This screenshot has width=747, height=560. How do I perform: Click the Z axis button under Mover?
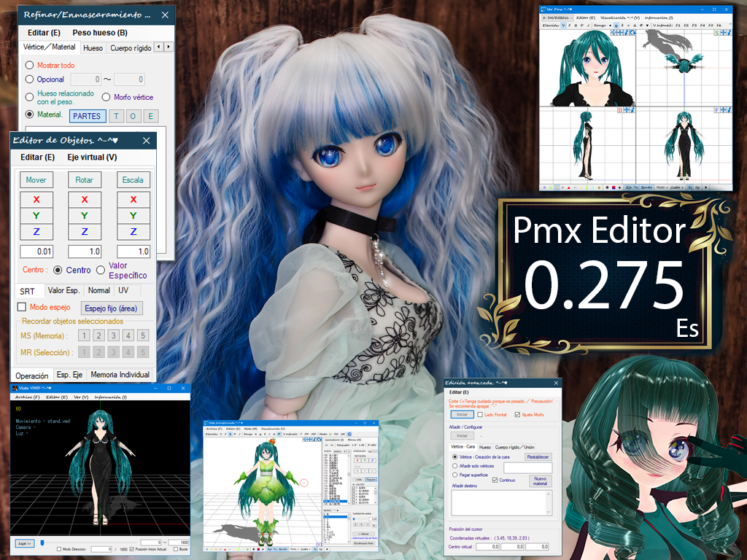click(x=36, y=232)
